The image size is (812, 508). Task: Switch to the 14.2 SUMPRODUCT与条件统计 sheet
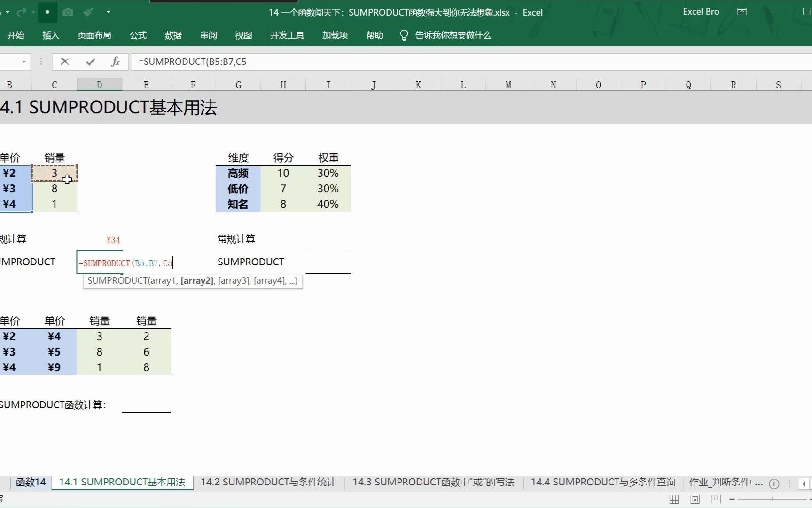(x=268, y=482)
